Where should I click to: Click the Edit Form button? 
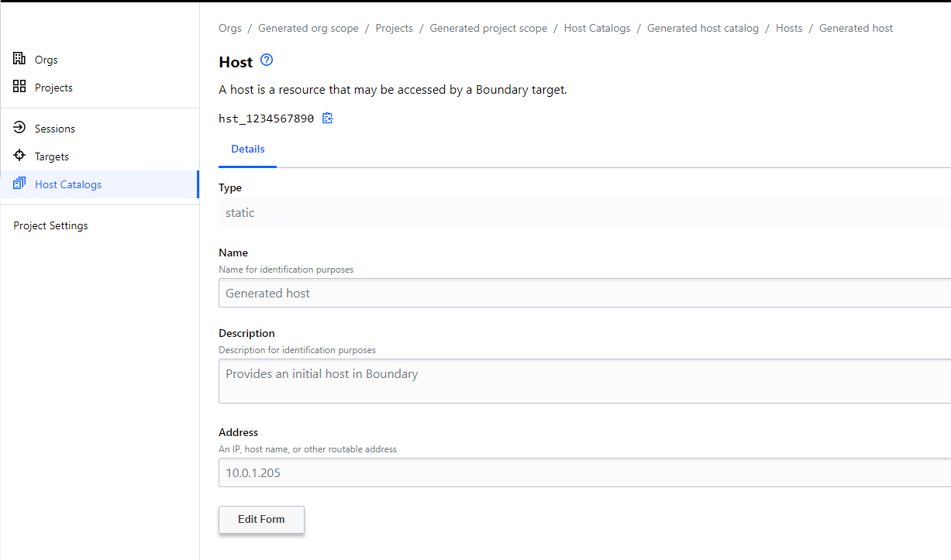click(x=261, y=519)
